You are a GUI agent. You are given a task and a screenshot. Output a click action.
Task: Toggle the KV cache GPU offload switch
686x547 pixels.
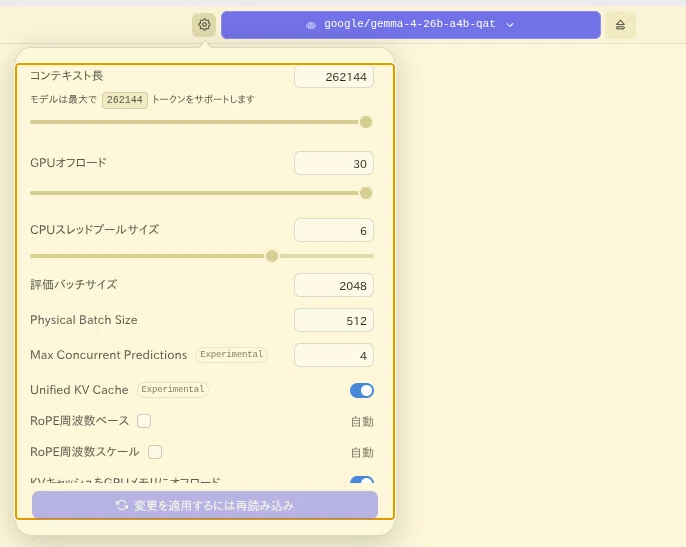[362, 480]
